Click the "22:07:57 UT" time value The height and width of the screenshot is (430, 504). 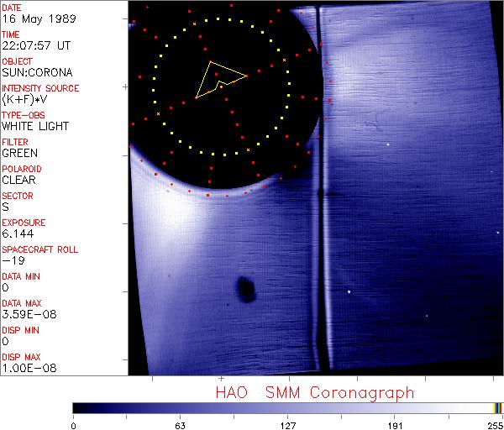(x=37, y=45)
